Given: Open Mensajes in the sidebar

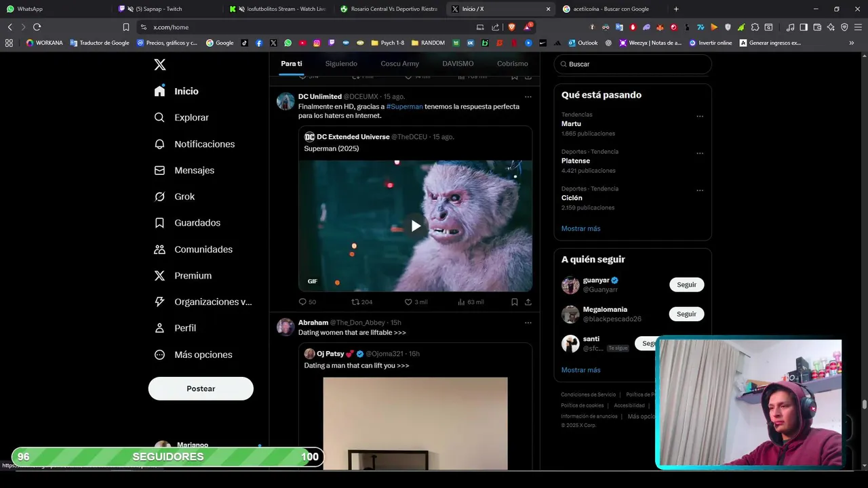Looking at the screenshot, I should pyautogui.click(x=184, y=170).
